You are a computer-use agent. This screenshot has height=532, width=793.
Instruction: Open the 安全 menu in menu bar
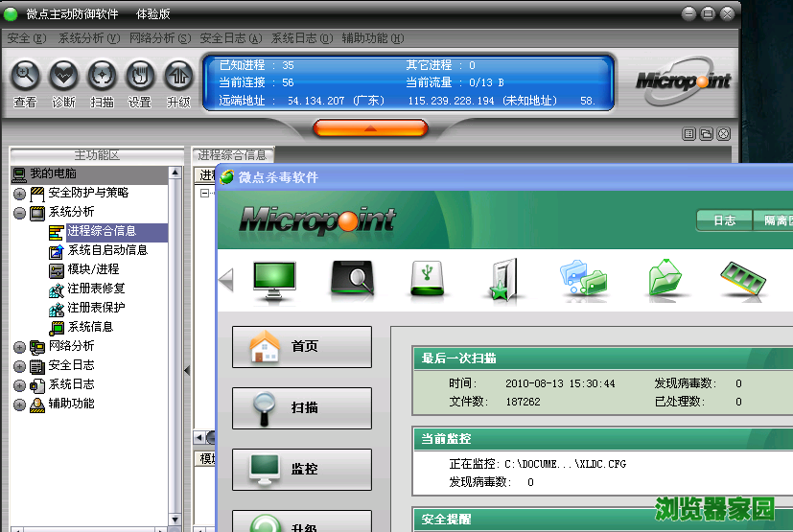point(26,38)
